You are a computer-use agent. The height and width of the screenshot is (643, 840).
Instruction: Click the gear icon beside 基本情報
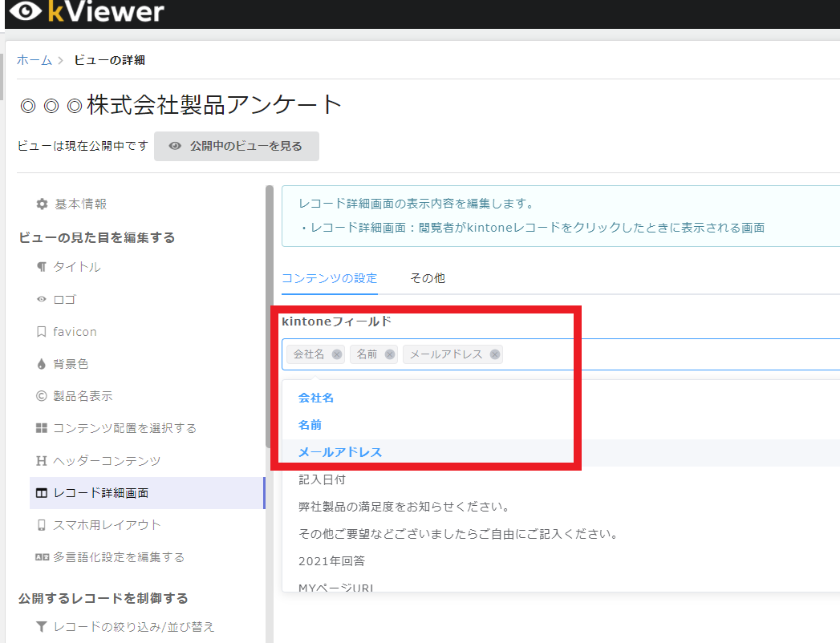pos(42,204)
